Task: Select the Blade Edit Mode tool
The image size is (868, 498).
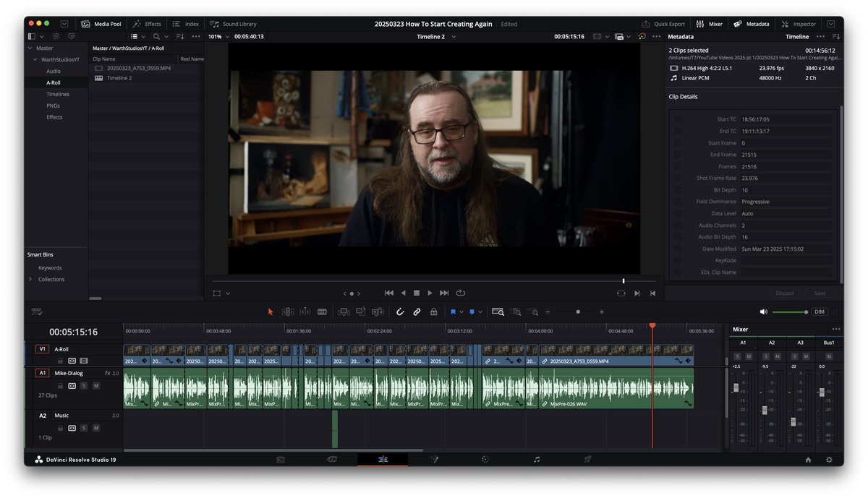Action: pos(322,312)
